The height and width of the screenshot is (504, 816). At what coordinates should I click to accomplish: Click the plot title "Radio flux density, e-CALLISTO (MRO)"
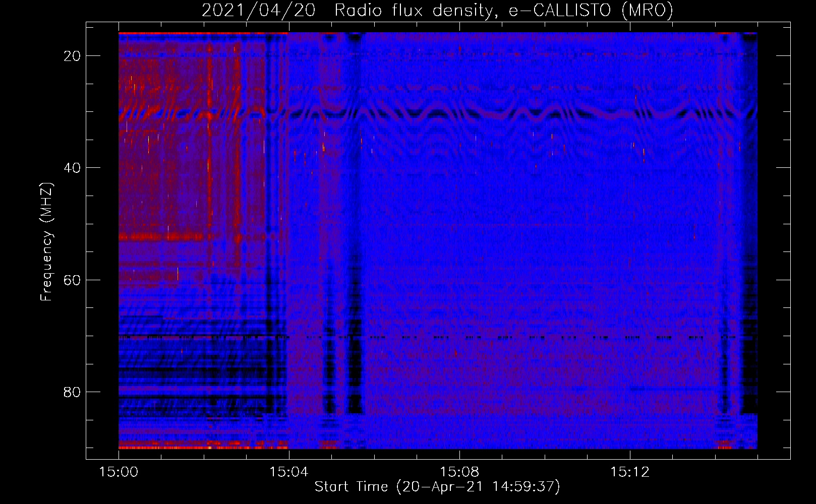click(503, 10)
